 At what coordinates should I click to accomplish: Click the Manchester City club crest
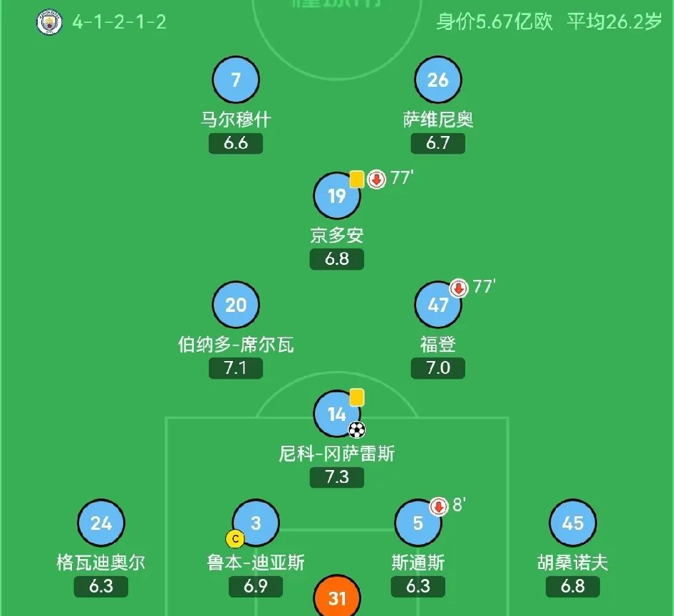[x=47, y=22]
